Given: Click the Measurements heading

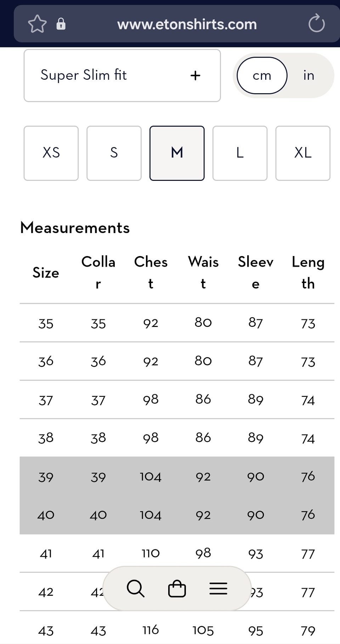Looking at the screenshot, I should [x=75, y=228].
